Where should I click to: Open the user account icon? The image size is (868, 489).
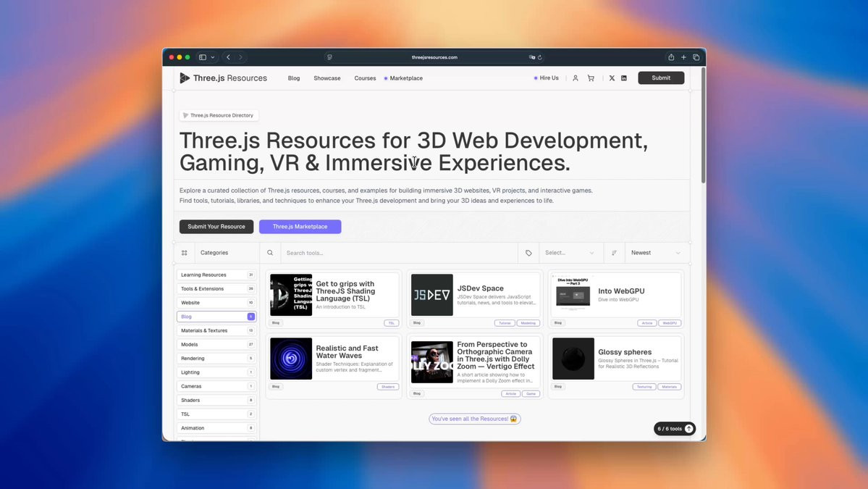[x=575, y=78]
